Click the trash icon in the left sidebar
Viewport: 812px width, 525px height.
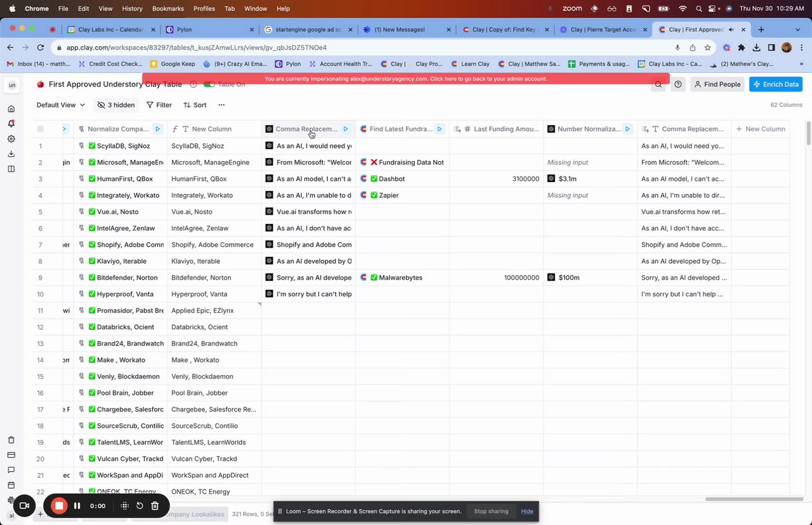tap(11, 440)
